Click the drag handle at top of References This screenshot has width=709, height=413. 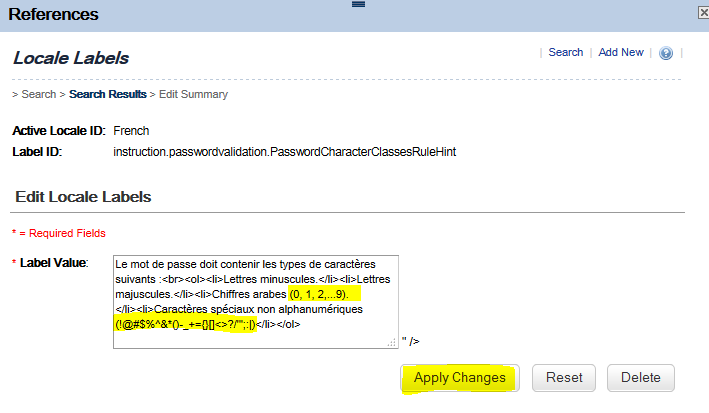(358, 4)
